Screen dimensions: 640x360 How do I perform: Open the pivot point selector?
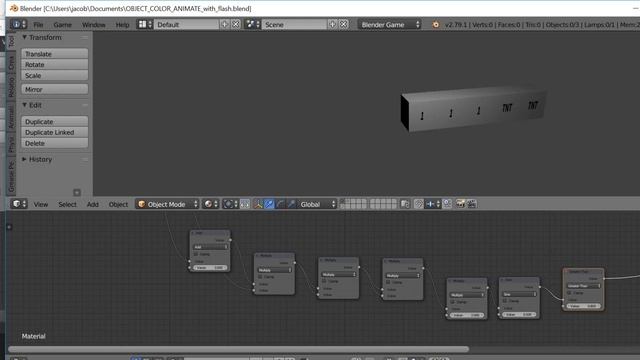click(x=230, y=204)
